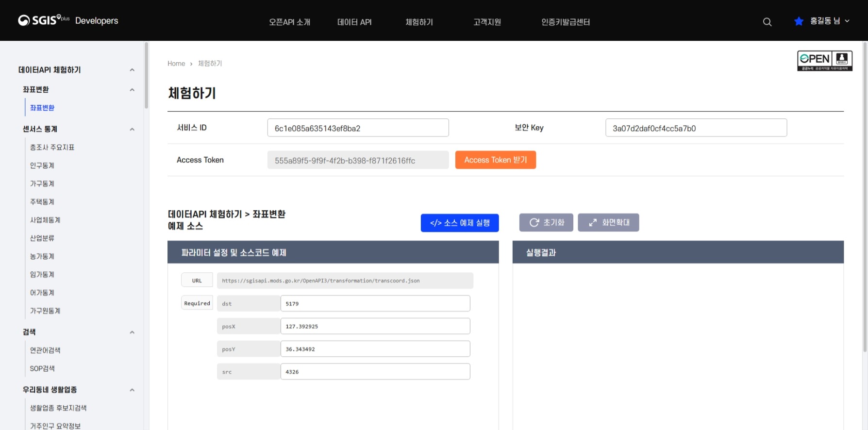Click the Access Token value field
Viewport: 868px width, 430px height.
pyautogui.click(x=358, y=160)
